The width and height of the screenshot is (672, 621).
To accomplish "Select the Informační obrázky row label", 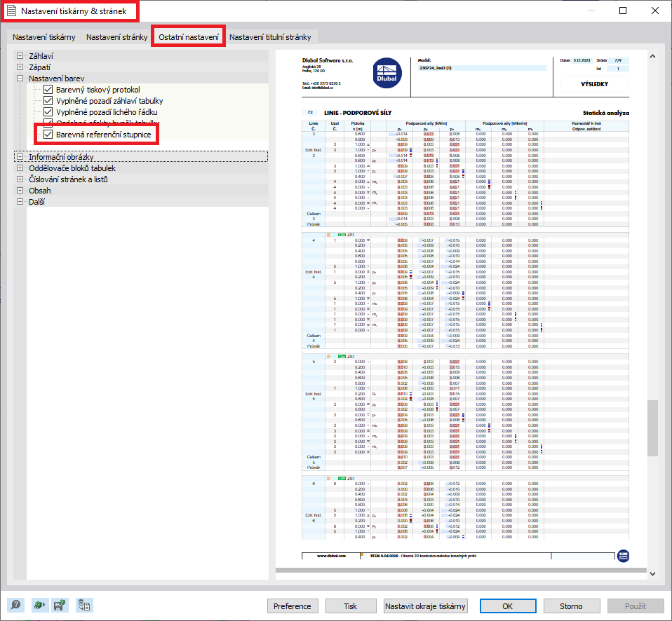I will tap(61, 157).
